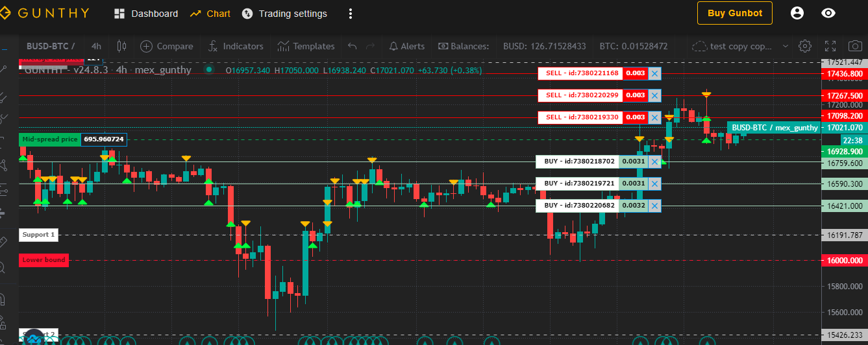The width and height of the screenshot is (868, 345).
Task: Cancel BUY order id:7380220682
Action: 654,206
